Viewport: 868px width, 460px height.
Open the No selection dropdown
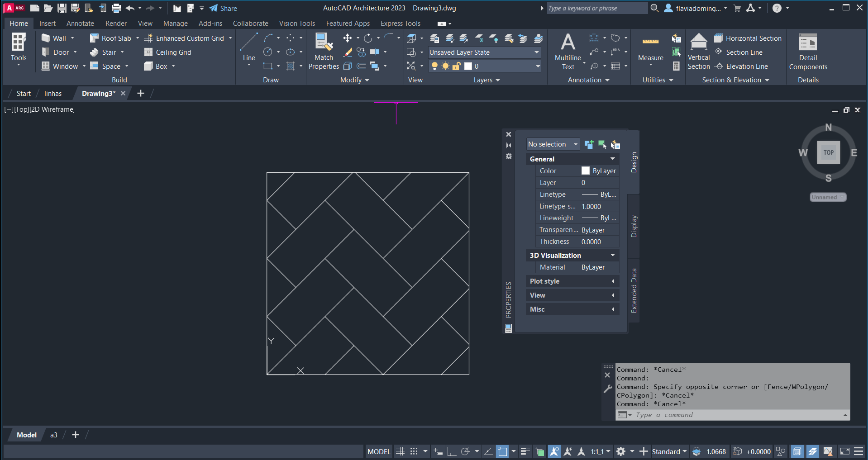tap(553, 144)
